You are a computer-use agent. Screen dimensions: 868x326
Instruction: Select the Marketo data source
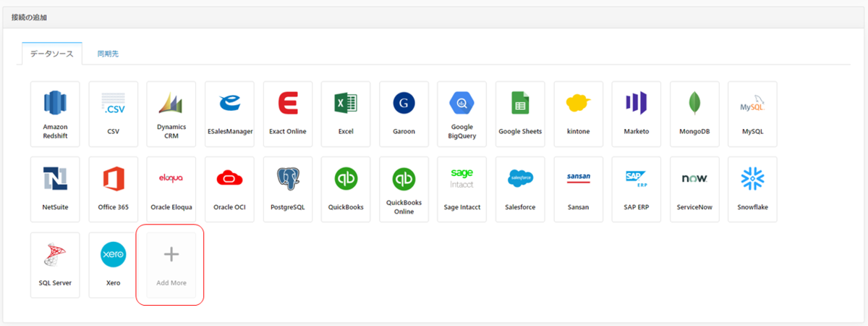pos(637,114)
